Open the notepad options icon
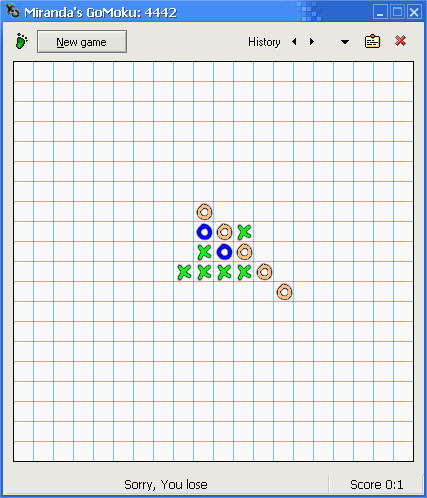427x498 pixels. pos(372,42)
